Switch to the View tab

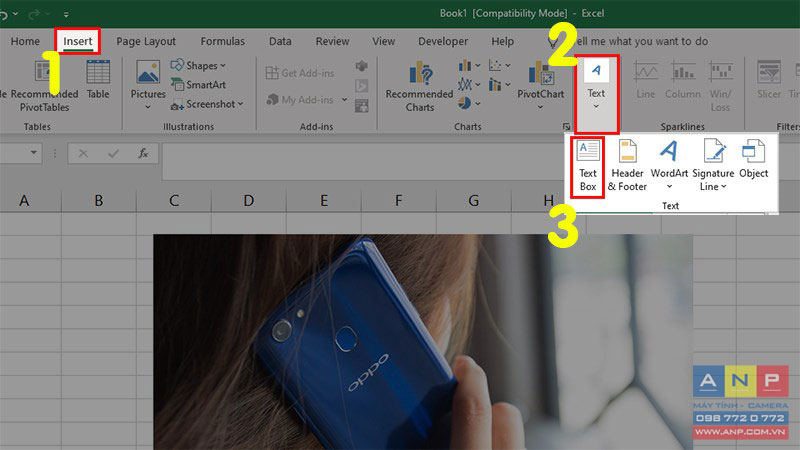383,41
